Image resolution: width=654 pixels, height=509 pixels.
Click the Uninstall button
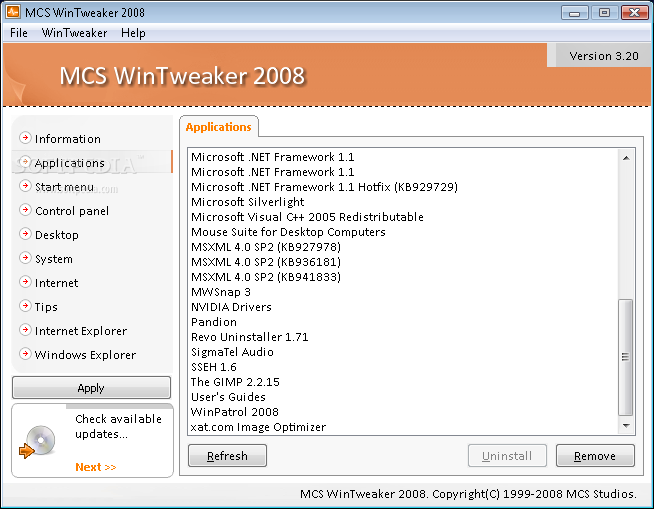507,456
